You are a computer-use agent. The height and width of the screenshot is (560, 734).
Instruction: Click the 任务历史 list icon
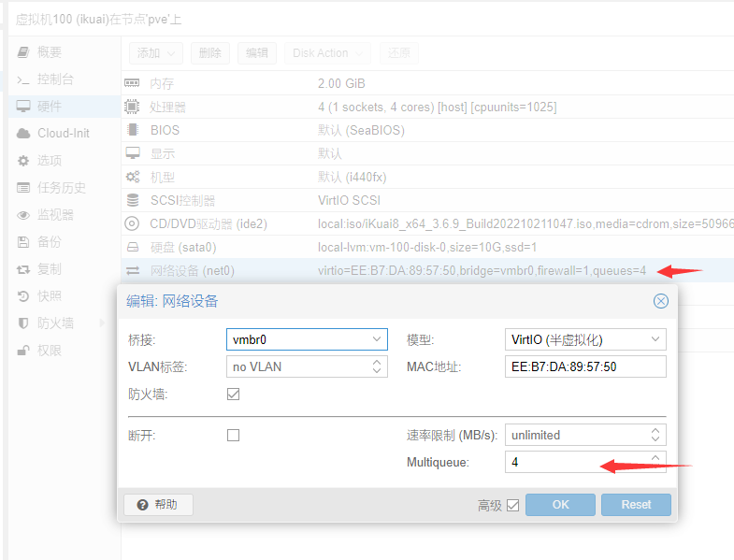pyautogui.click(x=23, y=188)
